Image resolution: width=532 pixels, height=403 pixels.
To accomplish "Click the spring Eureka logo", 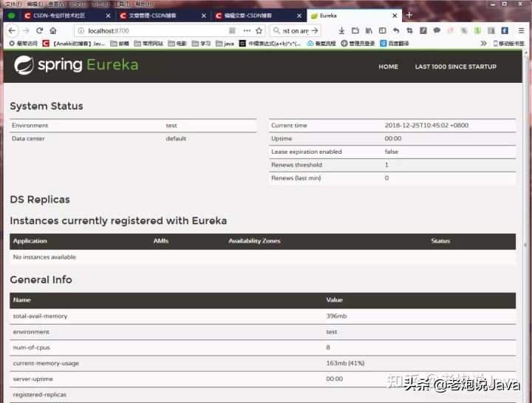I will (x=76, y=65).
